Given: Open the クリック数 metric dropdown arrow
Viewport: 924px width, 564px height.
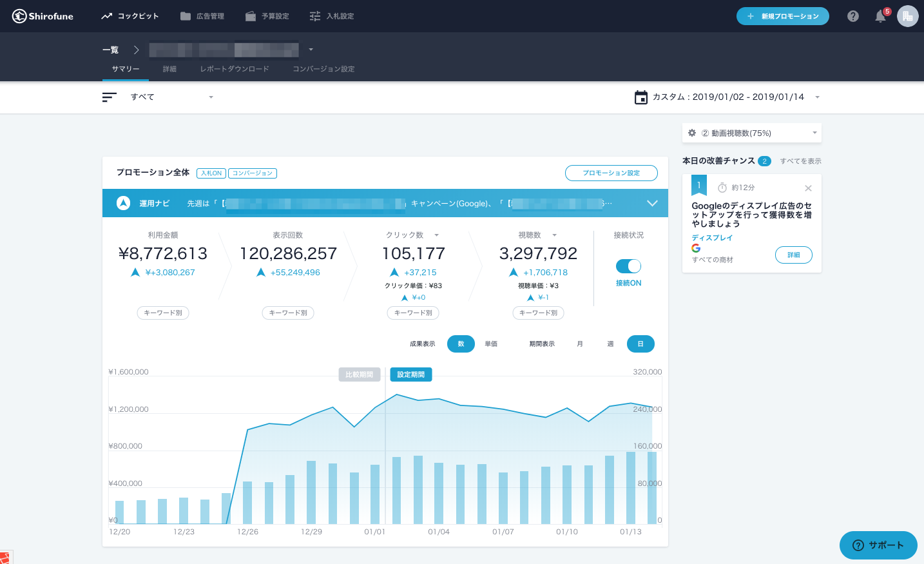Looking at the screenshot, I should pyautogui.click(x=436, y=235).
